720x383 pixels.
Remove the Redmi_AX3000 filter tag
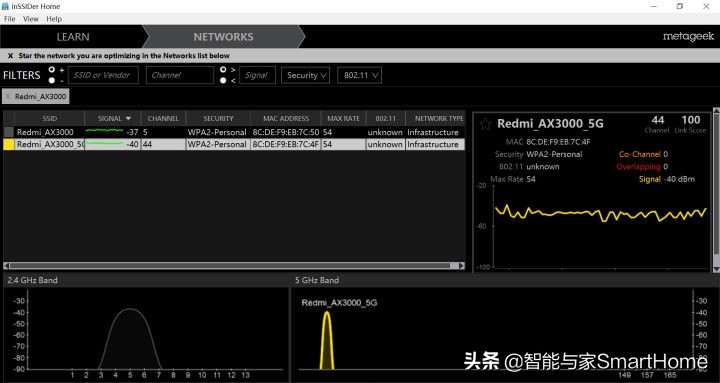[8, 96]
